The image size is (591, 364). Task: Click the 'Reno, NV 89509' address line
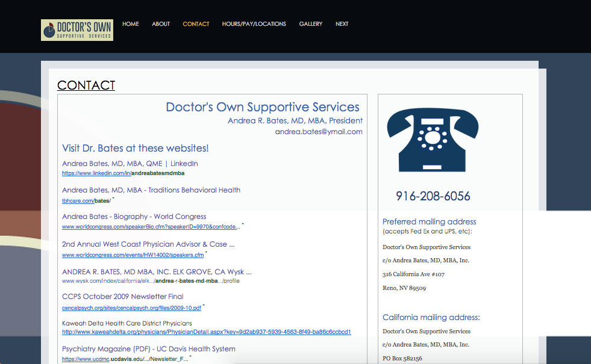(404, 288)
